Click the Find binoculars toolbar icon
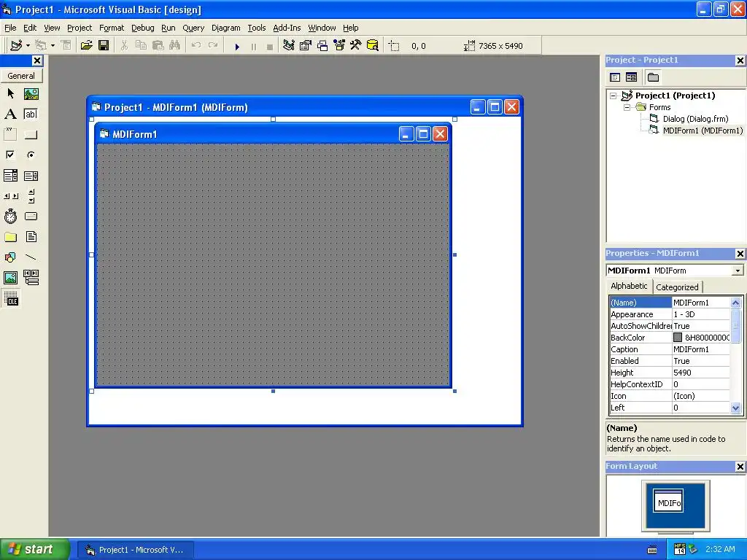747x560 pixels. pos(174,45)
